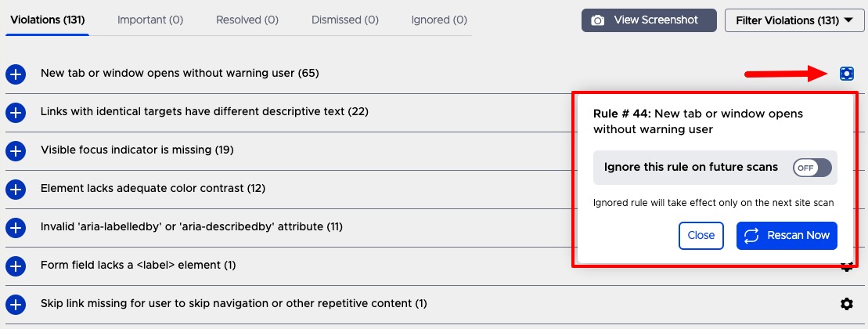868x329 pixels.
Task: Click the camera icon in View Screenshot
Action: pos(599,20)
